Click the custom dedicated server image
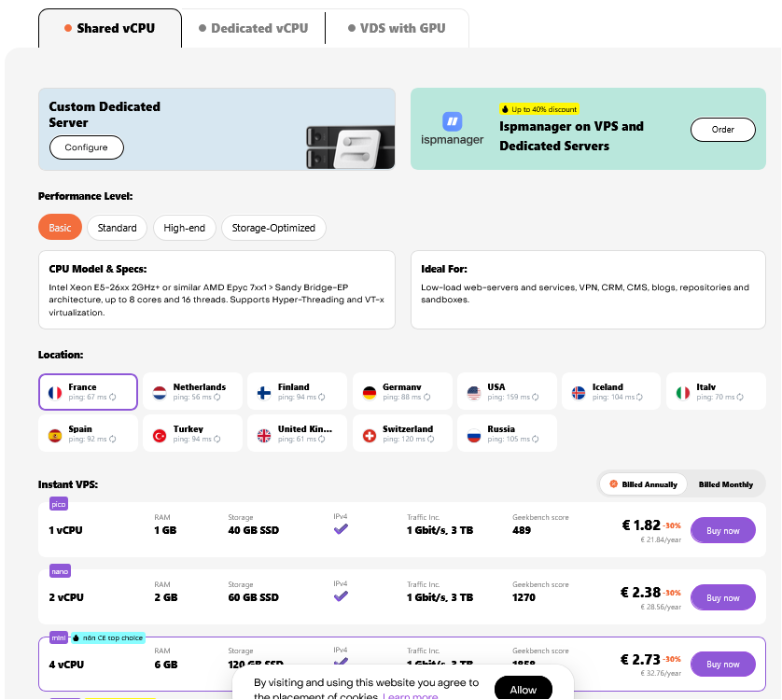The image size is (782, 700). coord(342,147)
